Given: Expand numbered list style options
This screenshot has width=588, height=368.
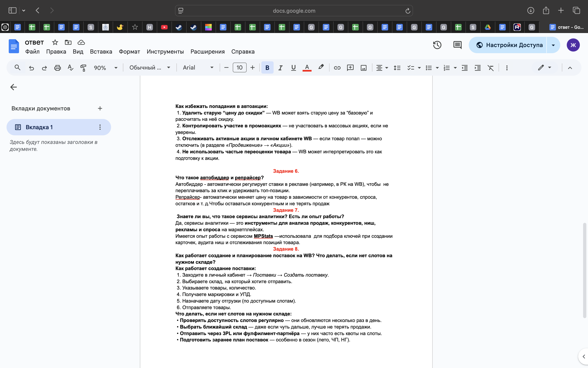Looking at the screenshot, I should (x=455, y=68).
